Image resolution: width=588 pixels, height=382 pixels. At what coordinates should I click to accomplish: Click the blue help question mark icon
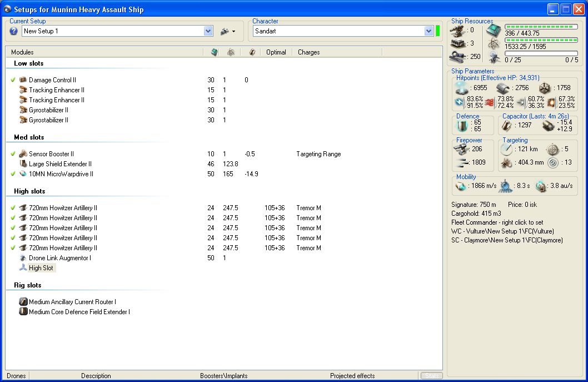[x=13, y=31]
